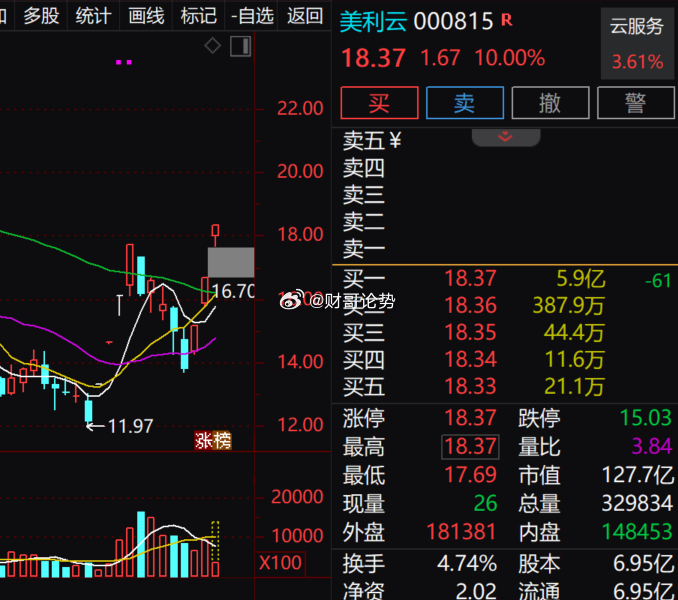Click 跌停 value 15.03
678x600 pixels.
coord(646,418)
